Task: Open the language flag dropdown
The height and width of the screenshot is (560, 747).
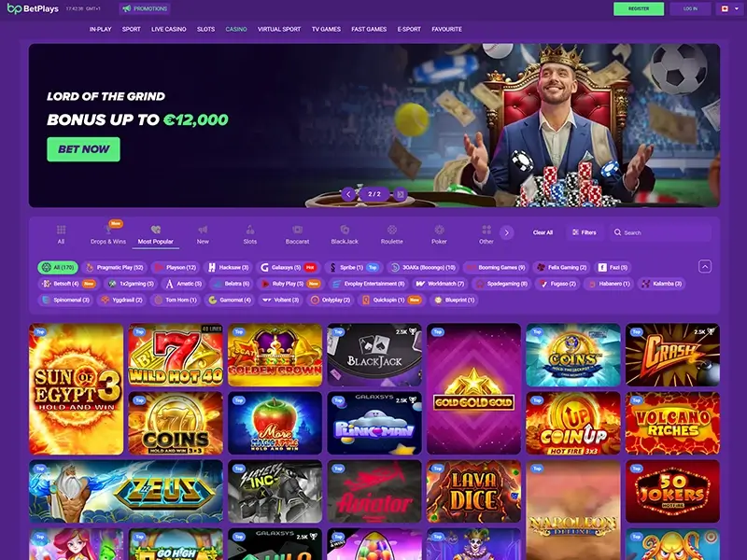Action: [729, 8]
